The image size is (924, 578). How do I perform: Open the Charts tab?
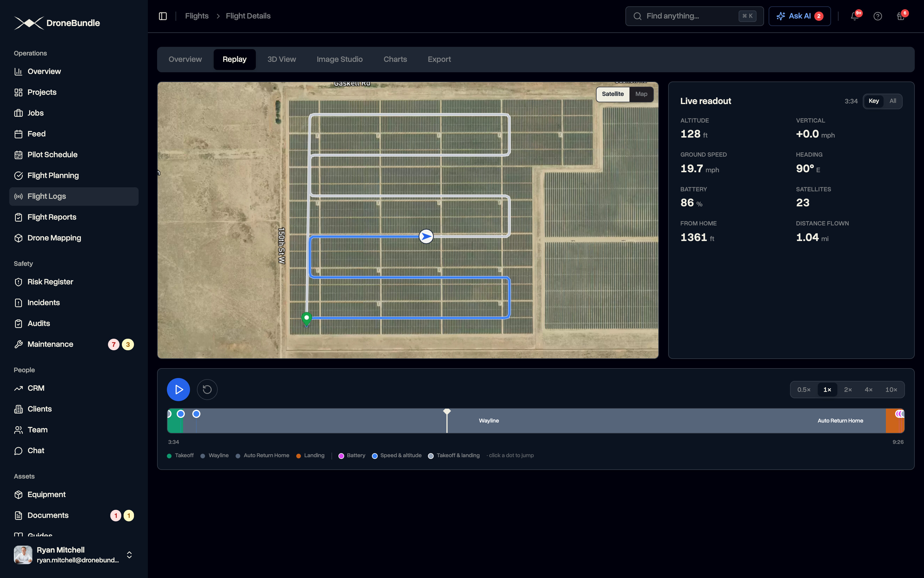395,60
